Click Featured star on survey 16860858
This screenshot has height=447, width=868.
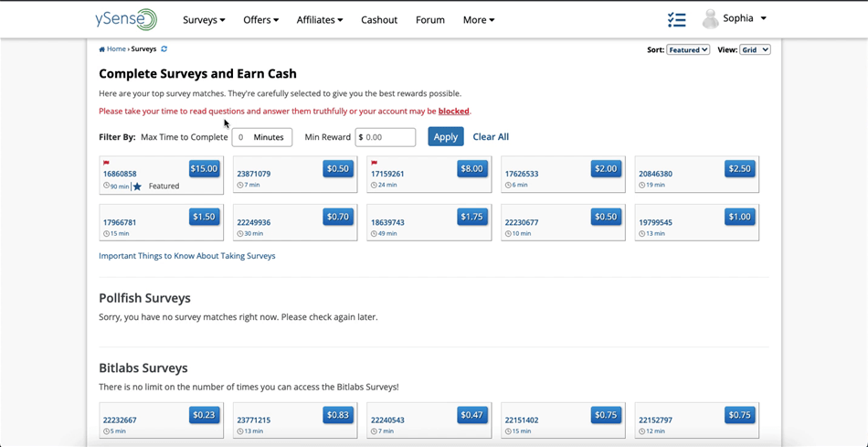[x=137, y=186]
